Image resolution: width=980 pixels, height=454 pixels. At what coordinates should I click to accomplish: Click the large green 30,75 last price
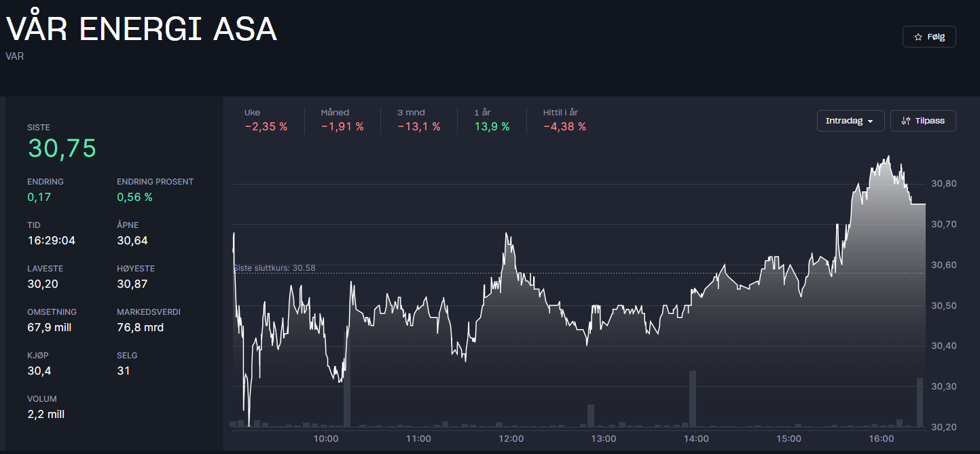(x=62, y=148)
